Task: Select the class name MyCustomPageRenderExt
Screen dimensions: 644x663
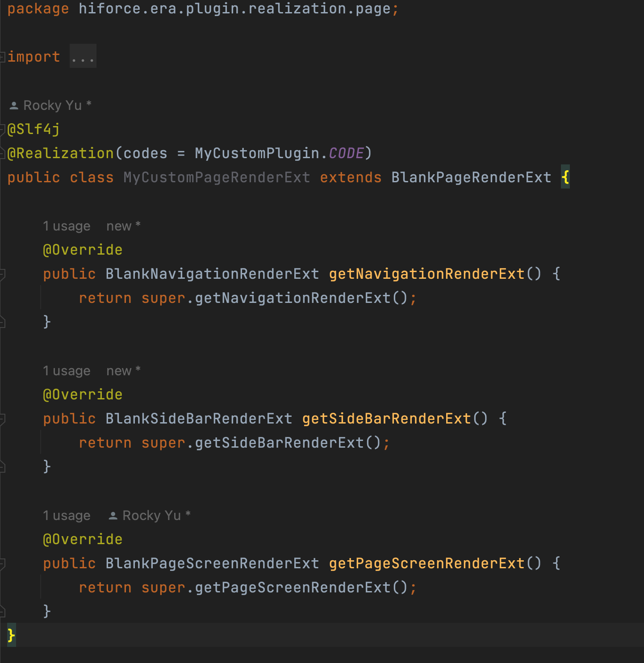Action: (217, 177)
